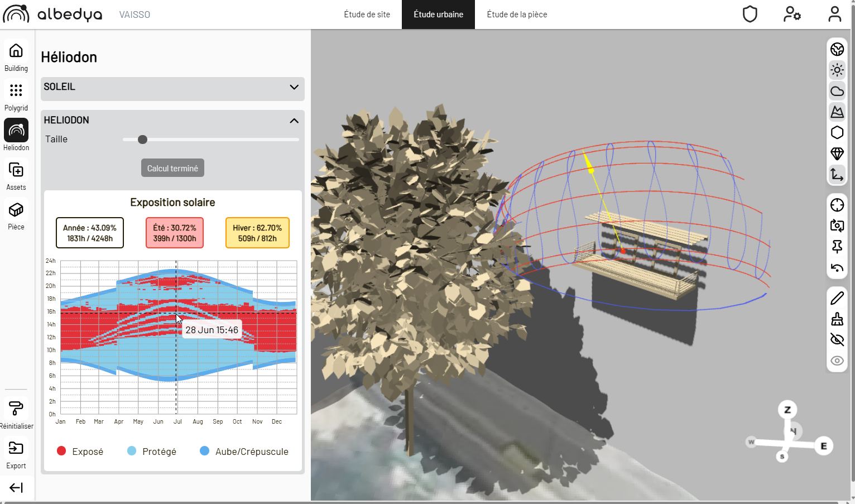
Task: Click the Calcul terminé button
Action: click(172, 168)
